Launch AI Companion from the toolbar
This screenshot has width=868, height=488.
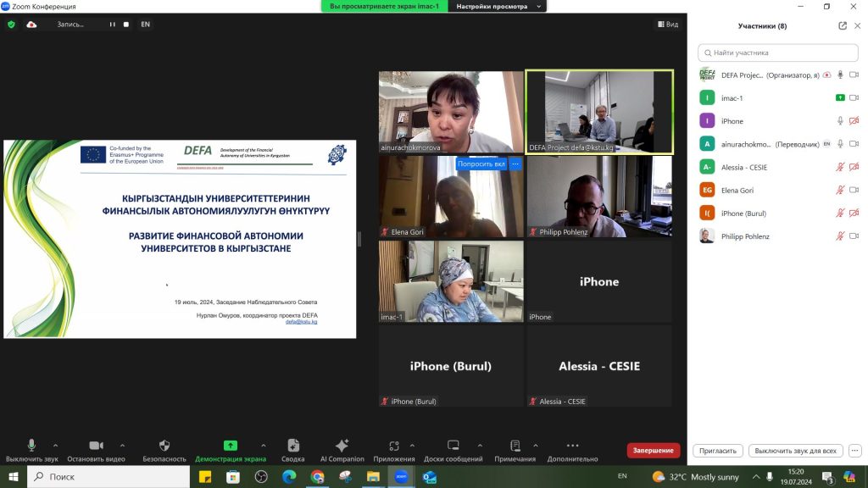point(342,446)
